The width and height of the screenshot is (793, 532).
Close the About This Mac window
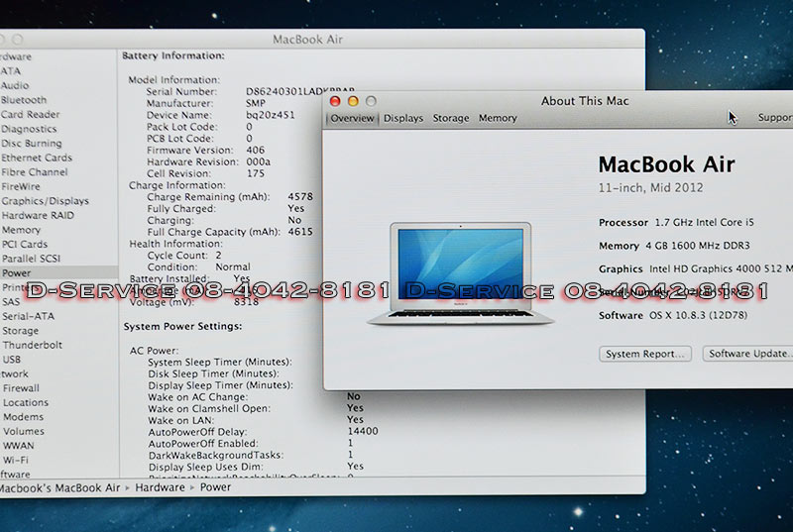335,101
